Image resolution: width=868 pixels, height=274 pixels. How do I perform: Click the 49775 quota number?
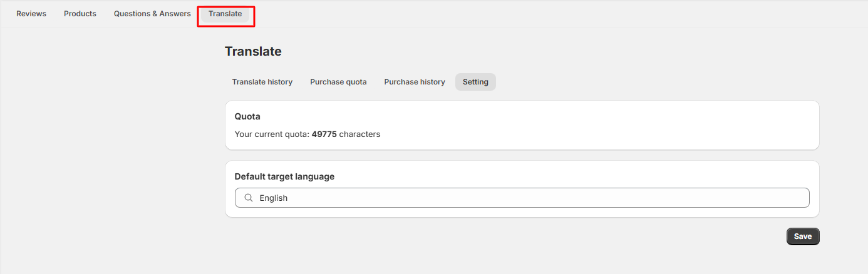point(324,134)
